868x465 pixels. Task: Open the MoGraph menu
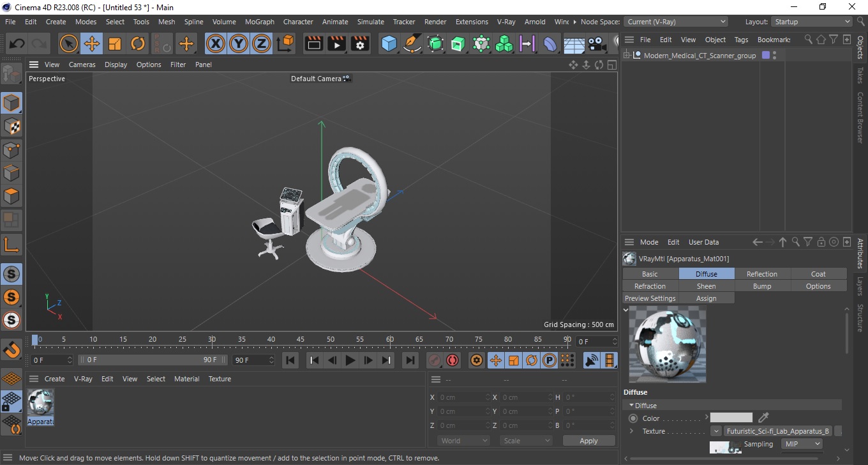click(260, 22)
